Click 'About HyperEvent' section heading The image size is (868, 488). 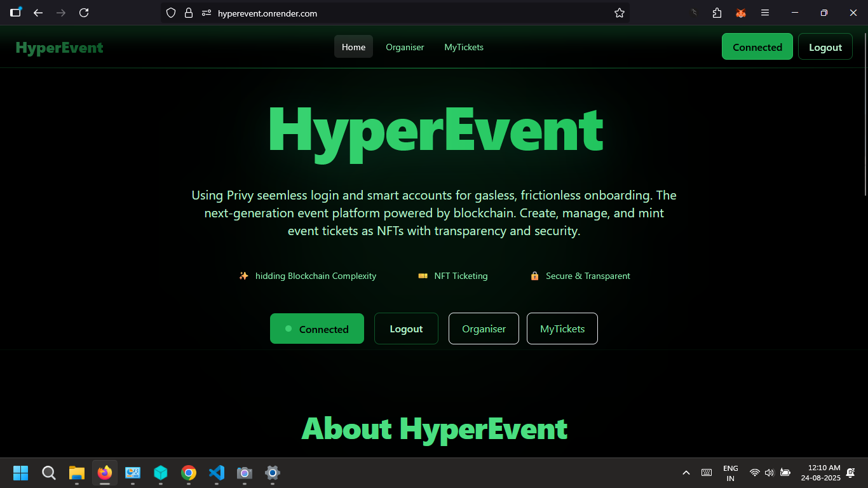434,428
